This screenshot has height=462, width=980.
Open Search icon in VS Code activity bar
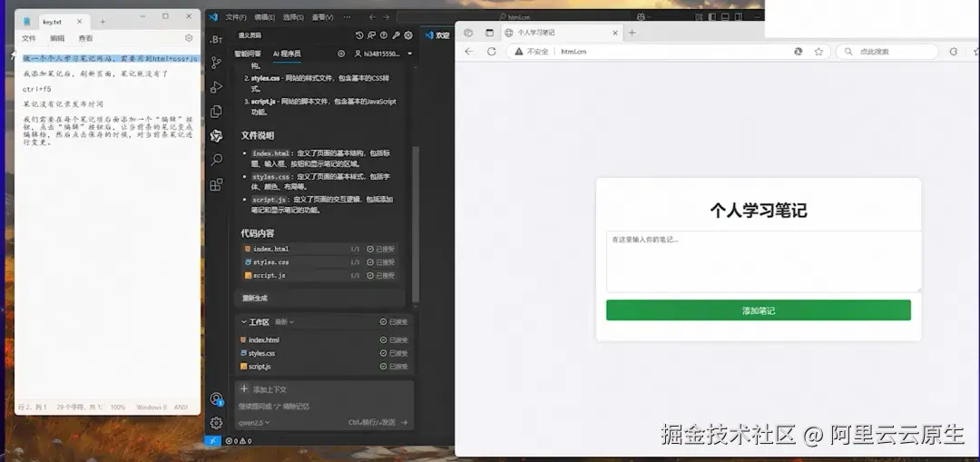[216, 160]
